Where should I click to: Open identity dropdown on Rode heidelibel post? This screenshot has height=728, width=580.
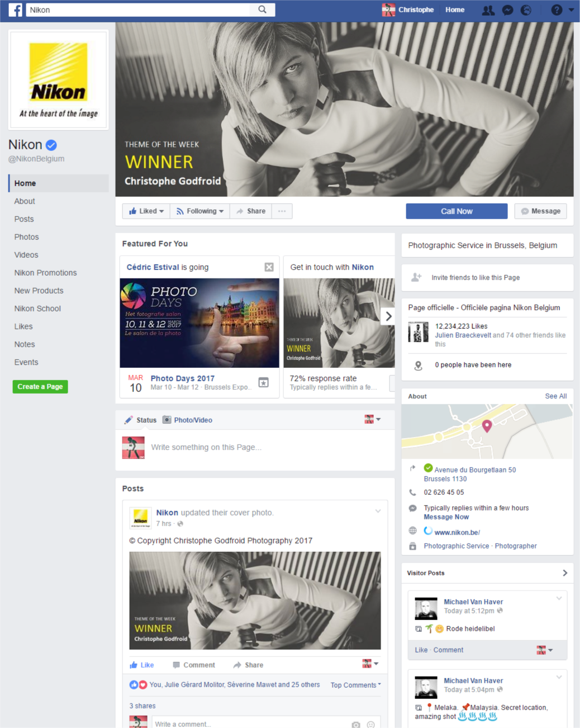[x=545, y=650]
